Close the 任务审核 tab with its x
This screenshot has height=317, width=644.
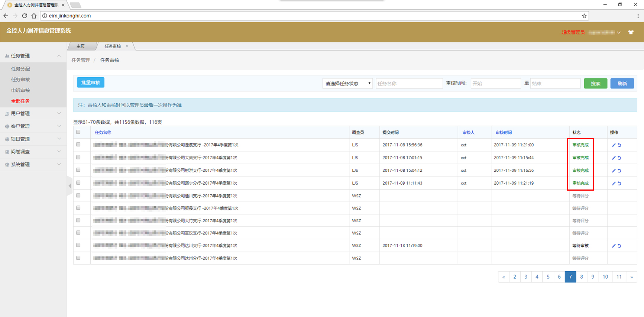pos(127,46)
